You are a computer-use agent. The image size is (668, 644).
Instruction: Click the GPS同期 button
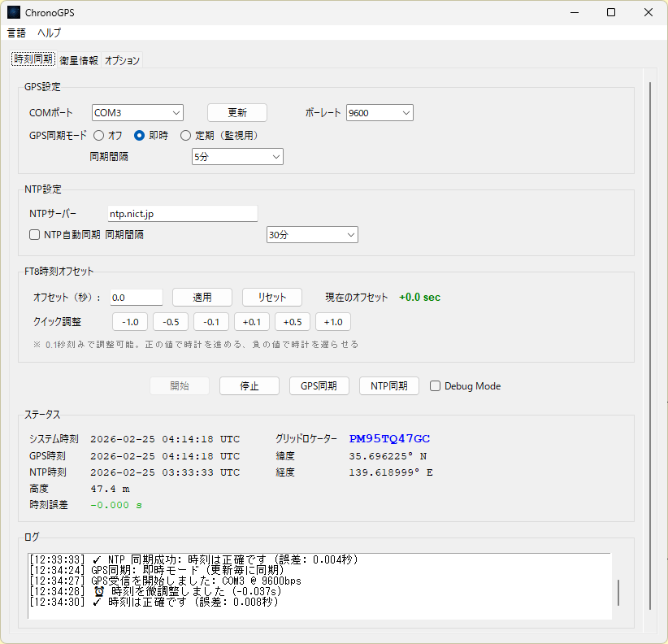pyautogui.click(x=319, y=386)
